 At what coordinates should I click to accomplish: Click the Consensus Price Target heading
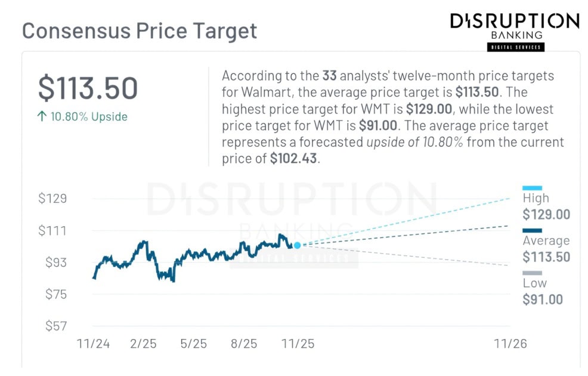(140, 30)
